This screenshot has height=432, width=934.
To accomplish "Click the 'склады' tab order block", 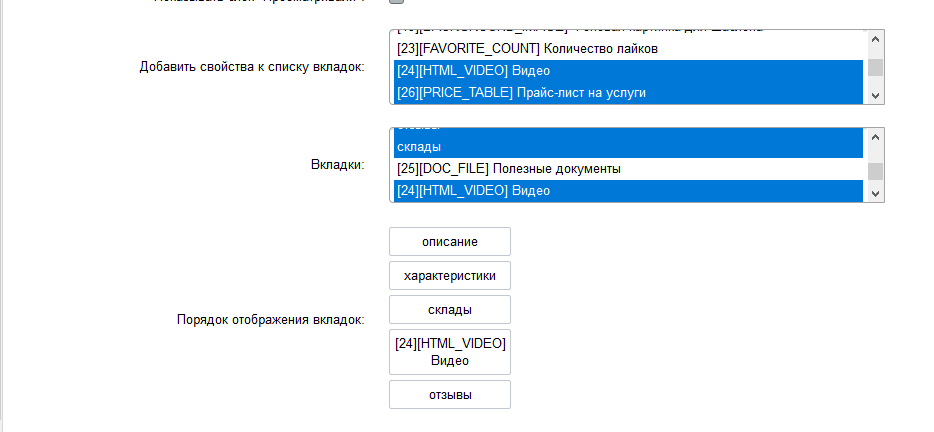I will coord(450,309).
